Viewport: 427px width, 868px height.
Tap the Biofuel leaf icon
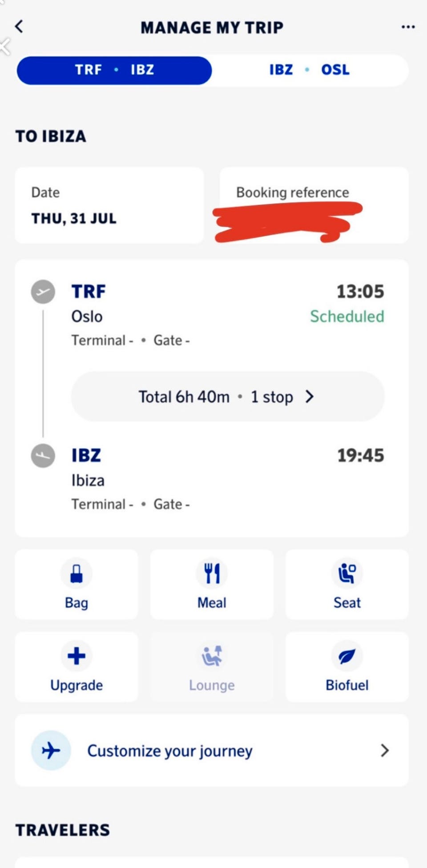347,656
